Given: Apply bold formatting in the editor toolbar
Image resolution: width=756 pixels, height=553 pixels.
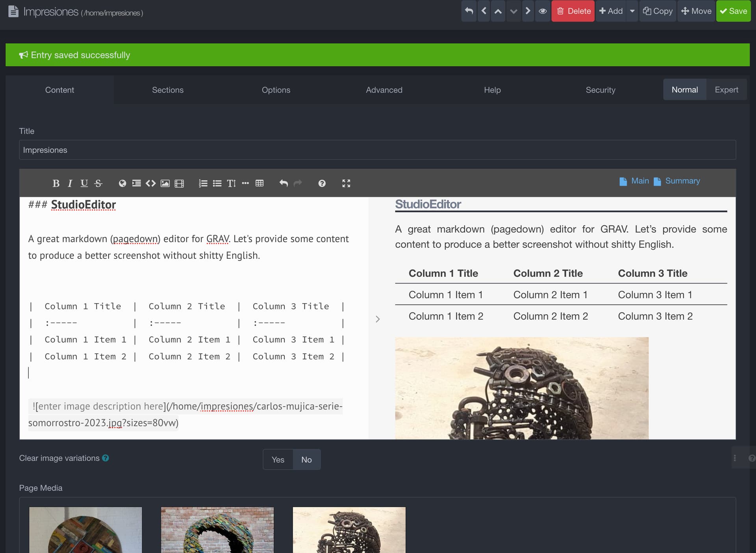Looking at the screenshot, I should (x=56, y=183).
